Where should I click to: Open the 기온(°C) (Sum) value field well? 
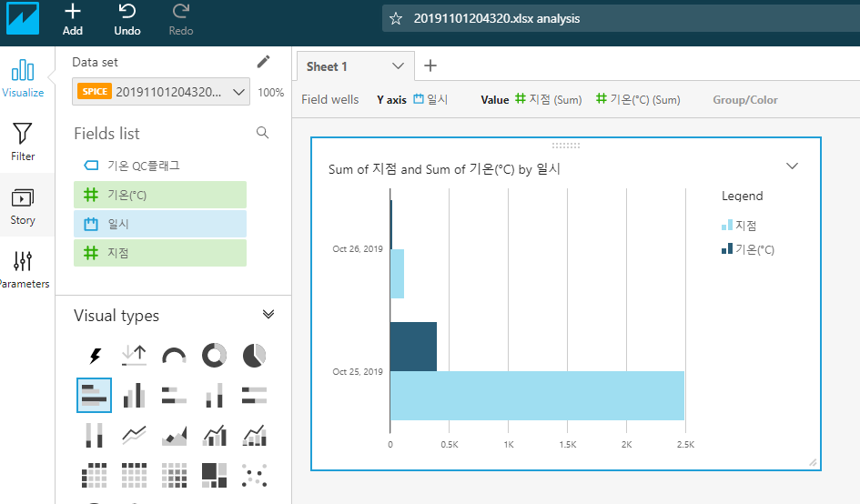(639, 99)
